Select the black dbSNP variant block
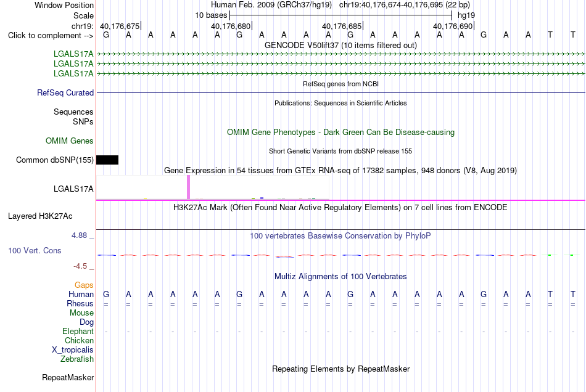The width and height of the screenshot is (586, 392). [x=107, y=160]
